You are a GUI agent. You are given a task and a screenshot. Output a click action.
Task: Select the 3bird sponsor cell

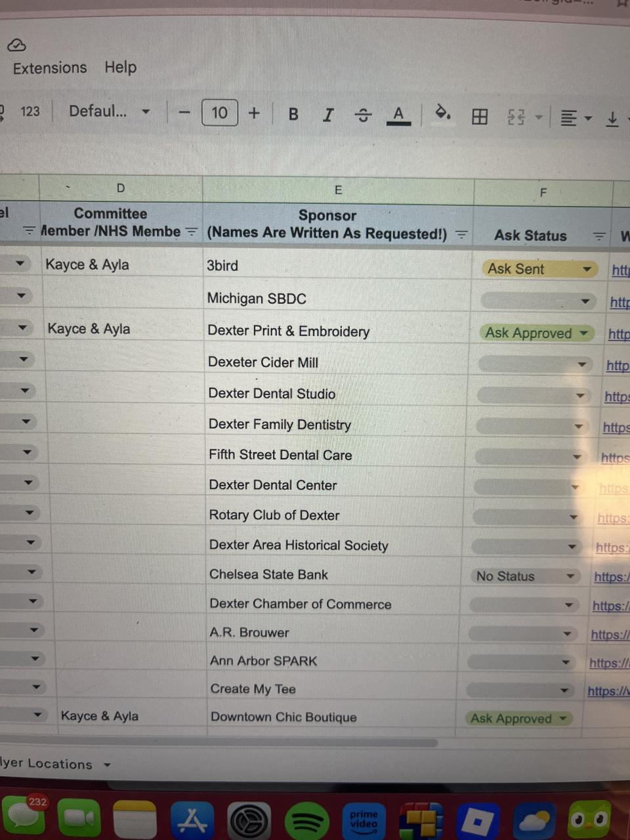(337, 265)
